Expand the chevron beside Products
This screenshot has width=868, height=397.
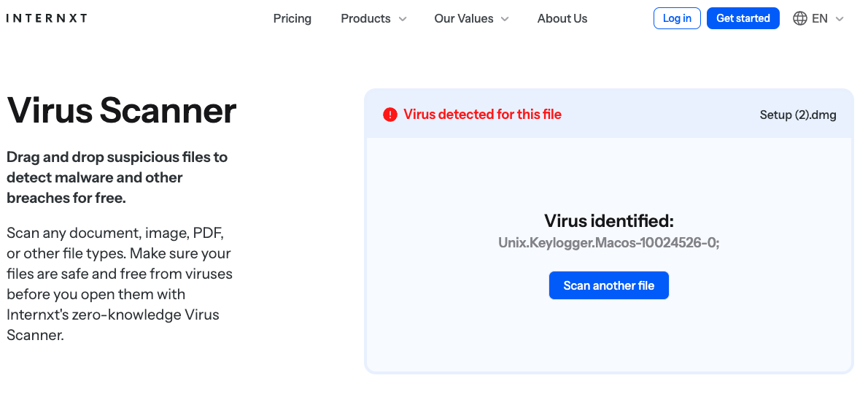pyautogui.click(x=403, y=19)
